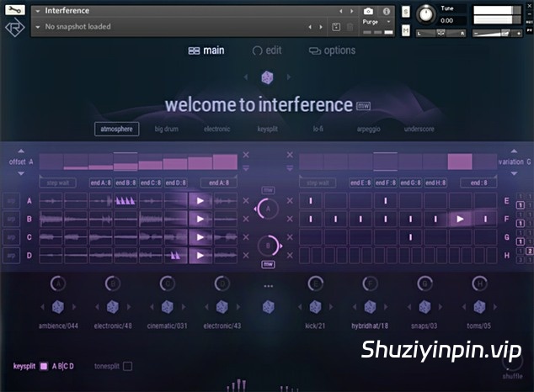
Task: Randomize the cinematic/031 sample dice
Action: (x=168, y=307)
